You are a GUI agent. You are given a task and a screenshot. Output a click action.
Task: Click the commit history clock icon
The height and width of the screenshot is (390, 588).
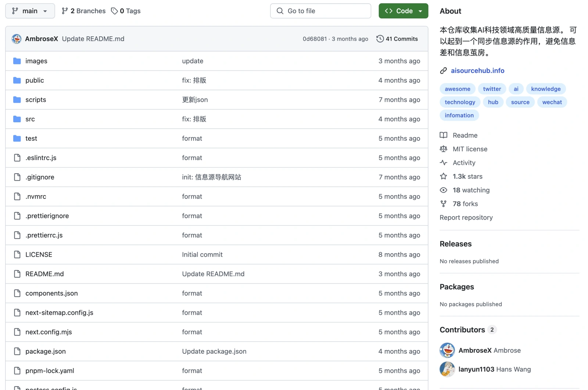coord(380,39)
